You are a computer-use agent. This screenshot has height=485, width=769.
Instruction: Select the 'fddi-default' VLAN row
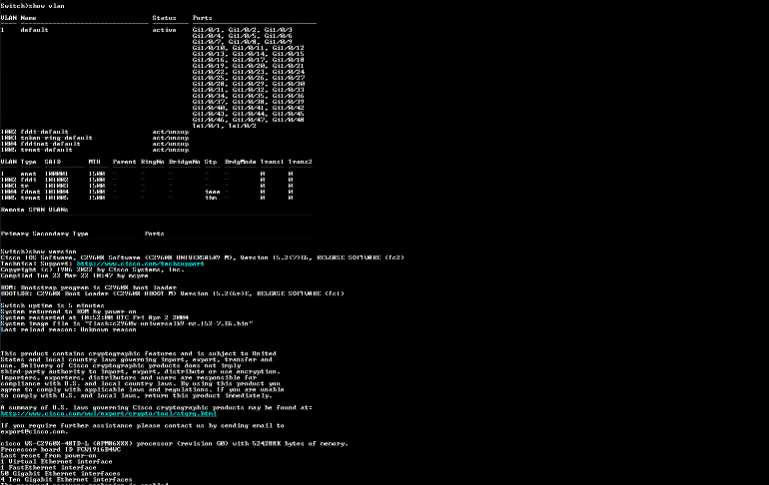tap(95, 132)
